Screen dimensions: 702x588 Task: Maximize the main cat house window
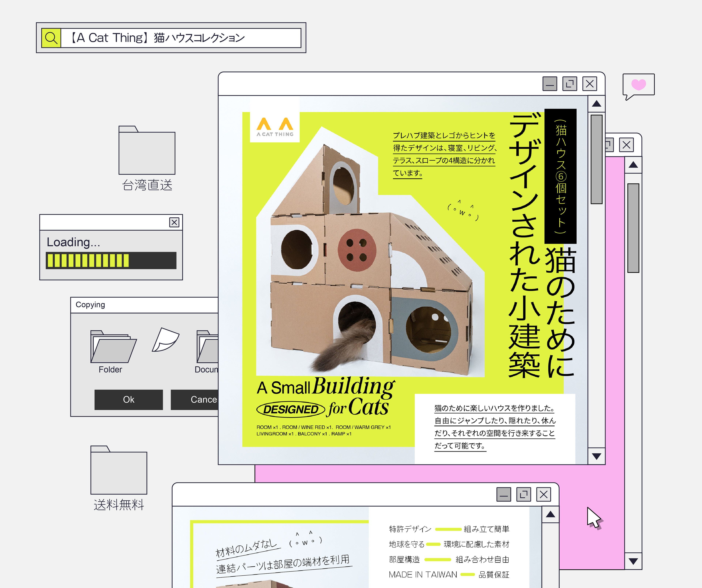(570, 83)
